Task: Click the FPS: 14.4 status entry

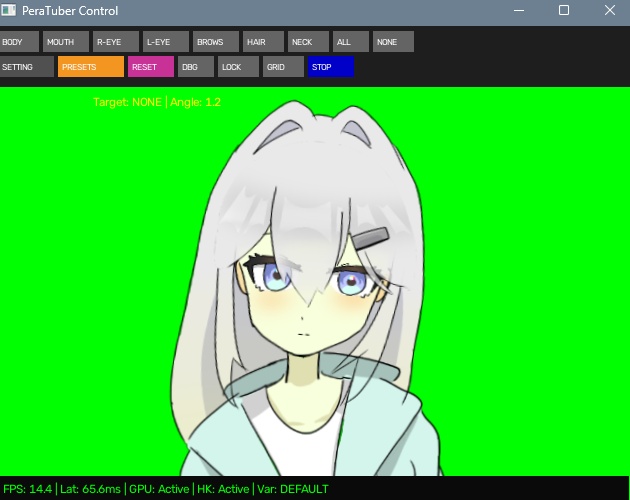Action: point(27,489)
